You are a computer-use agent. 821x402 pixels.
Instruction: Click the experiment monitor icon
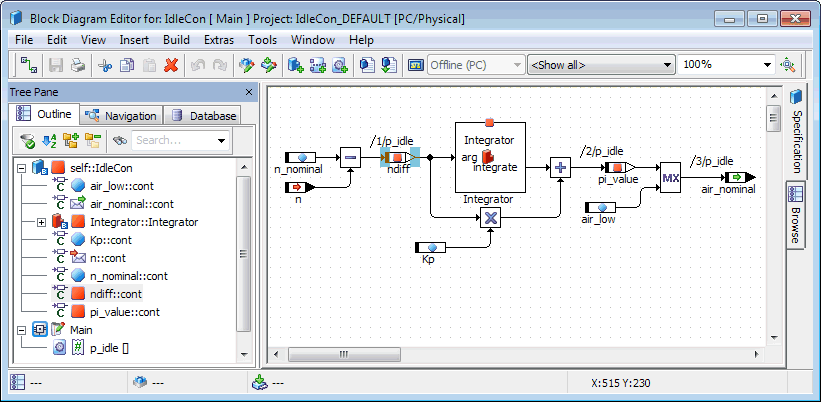(x=416, y=65)
